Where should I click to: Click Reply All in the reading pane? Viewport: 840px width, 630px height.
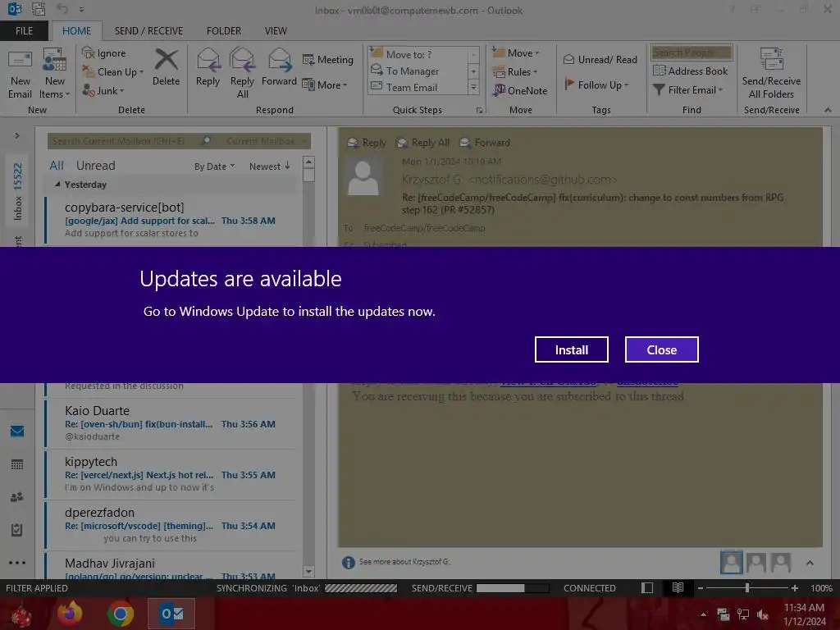tap(423, 143)
